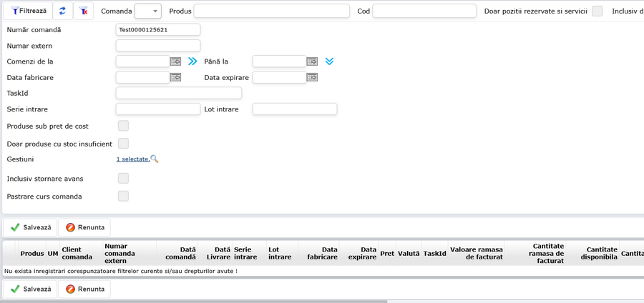The image size is (644, 303).
Task: Click the clear filter icon
Action: pos(84,11)
